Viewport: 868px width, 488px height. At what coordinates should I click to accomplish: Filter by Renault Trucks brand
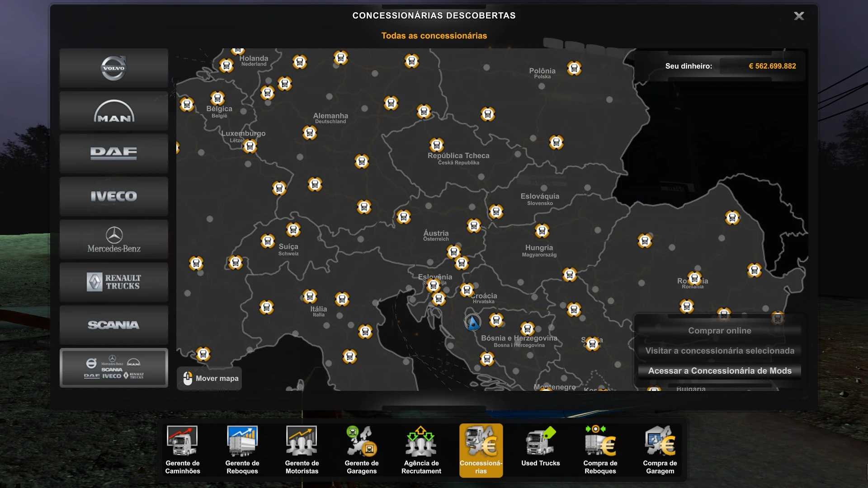pyautogui.click(x=113, y=282)
